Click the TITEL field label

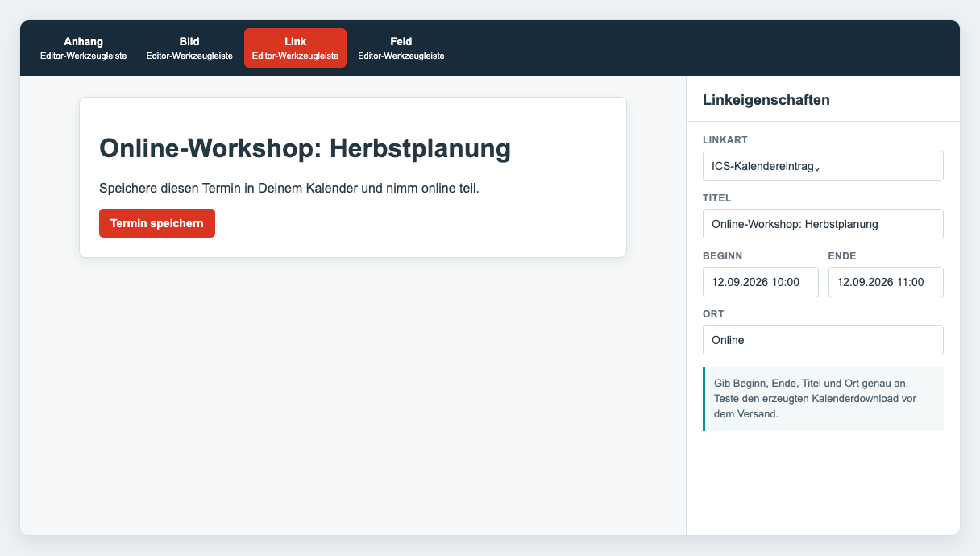(717, 198)
